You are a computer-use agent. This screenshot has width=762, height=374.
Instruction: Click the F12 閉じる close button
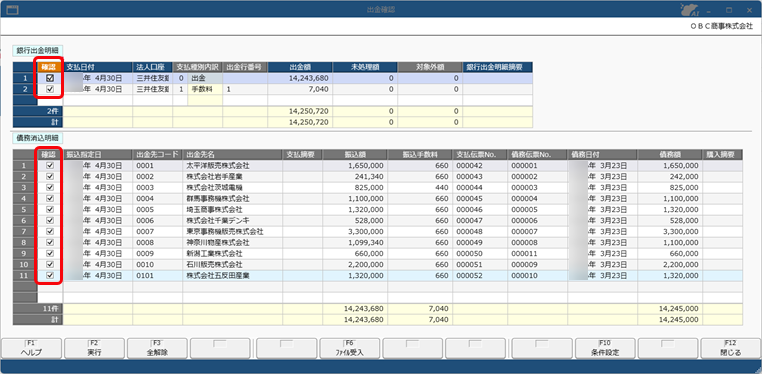[731, 348]
